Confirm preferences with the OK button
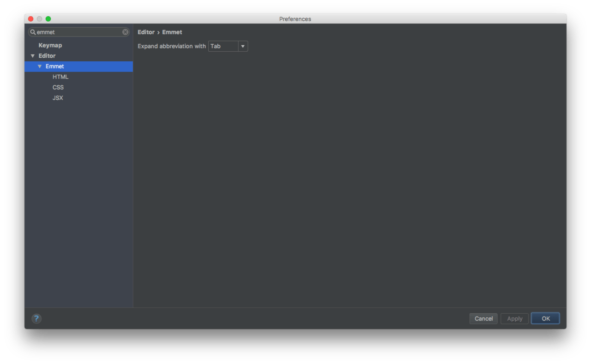Viewport: 591px width, 364px height. 545,318
